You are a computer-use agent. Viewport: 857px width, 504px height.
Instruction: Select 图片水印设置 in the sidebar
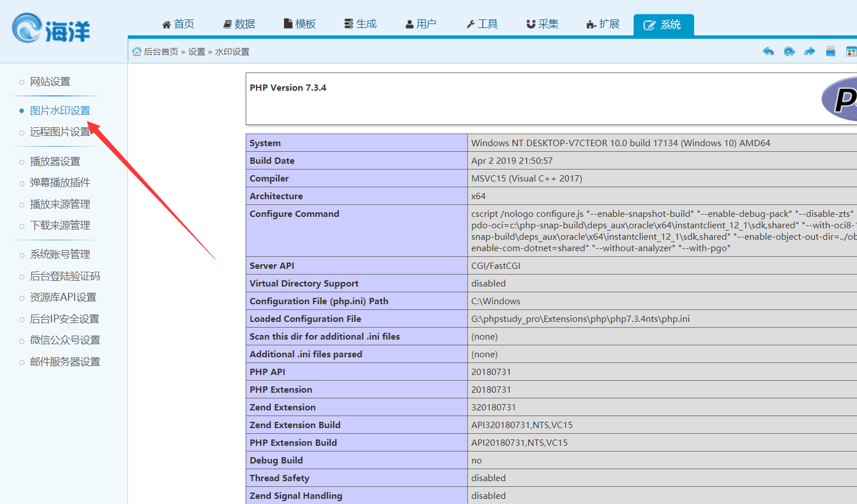point(59,110)
